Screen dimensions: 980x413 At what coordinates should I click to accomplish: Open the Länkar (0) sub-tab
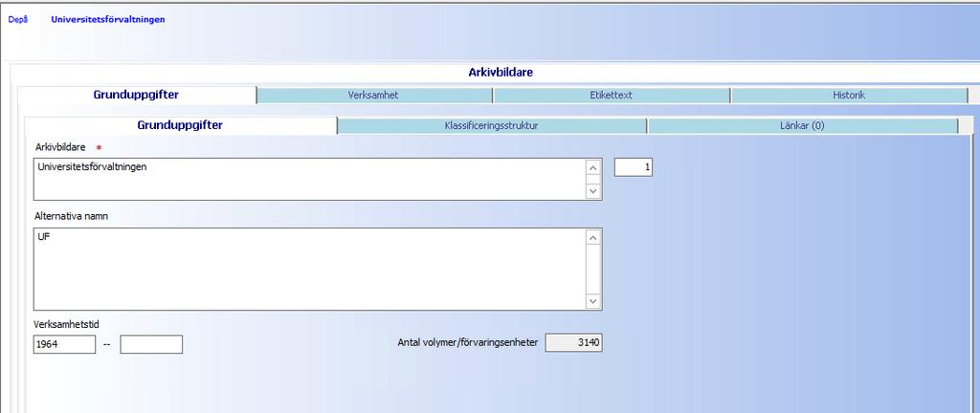803,126
